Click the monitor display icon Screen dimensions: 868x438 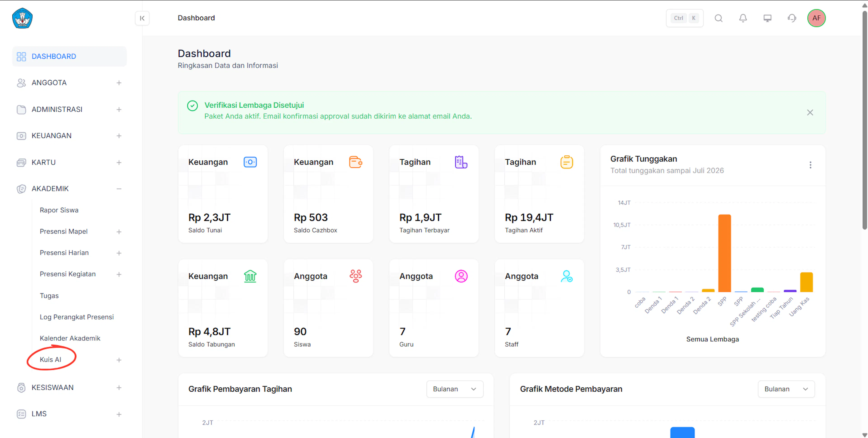pos(767,18)
